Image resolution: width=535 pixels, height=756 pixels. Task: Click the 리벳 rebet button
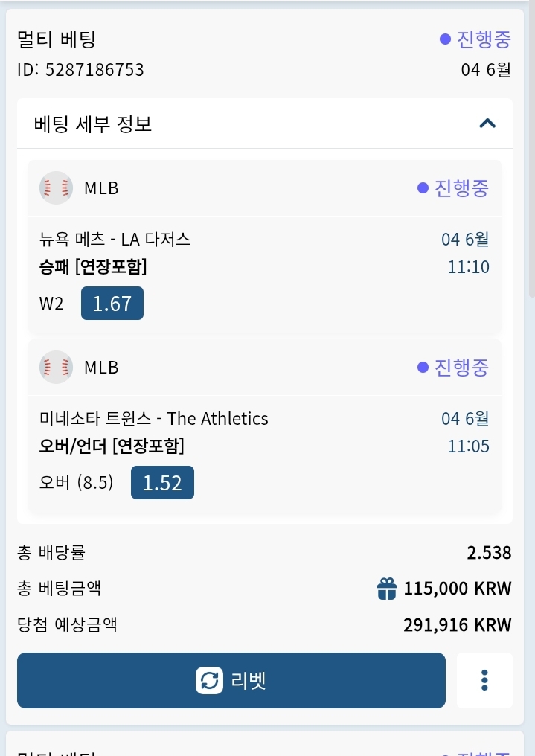point(231,680)
